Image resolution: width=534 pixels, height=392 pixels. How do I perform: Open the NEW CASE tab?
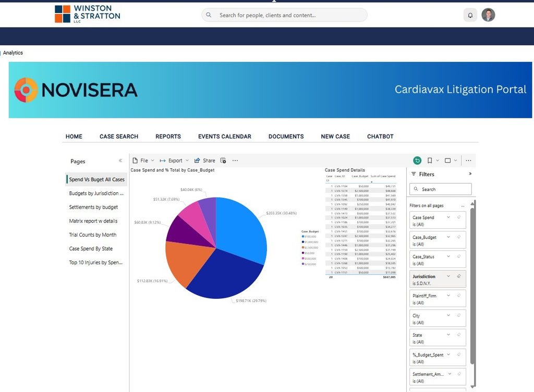click(335, 137)
